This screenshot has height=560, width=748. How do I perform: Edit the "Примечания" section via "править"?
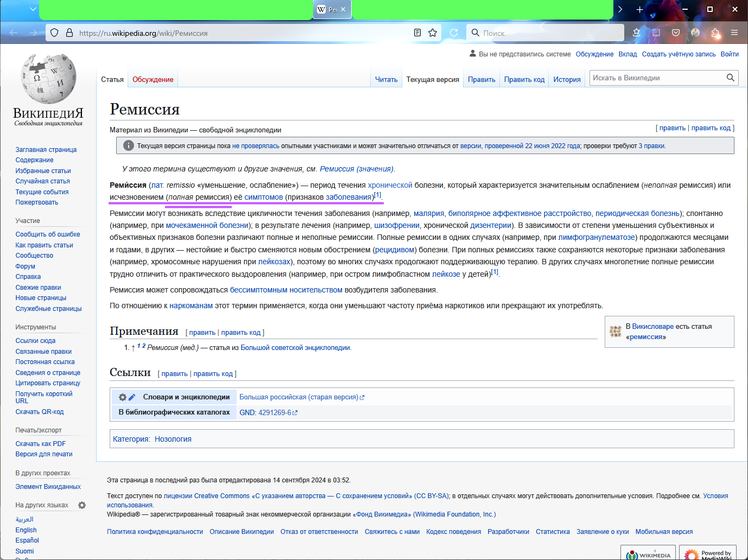click(202, 333)
